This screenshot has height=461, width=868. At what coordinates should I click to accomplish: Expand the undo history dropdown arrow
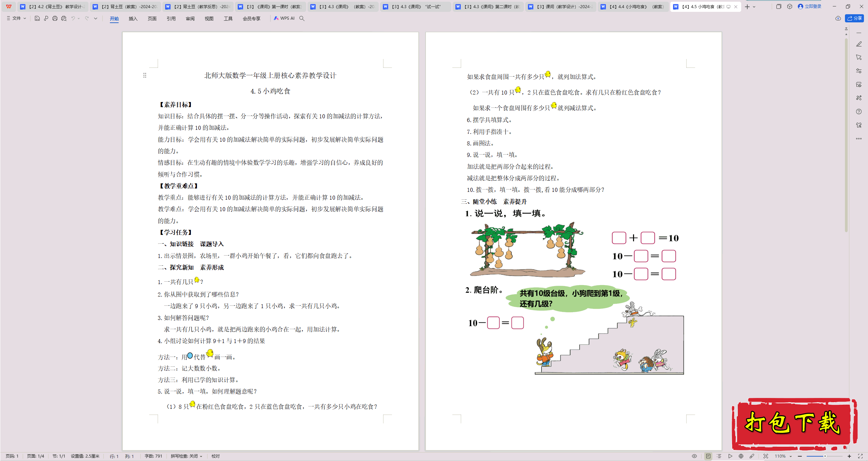coord(79,18)
